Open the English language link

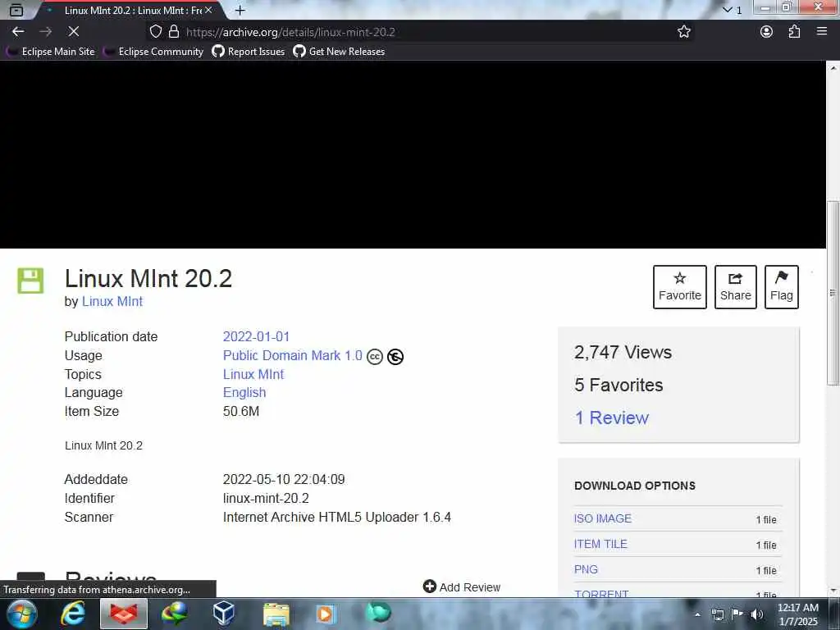pyautogui.click(x=244, y=392)
